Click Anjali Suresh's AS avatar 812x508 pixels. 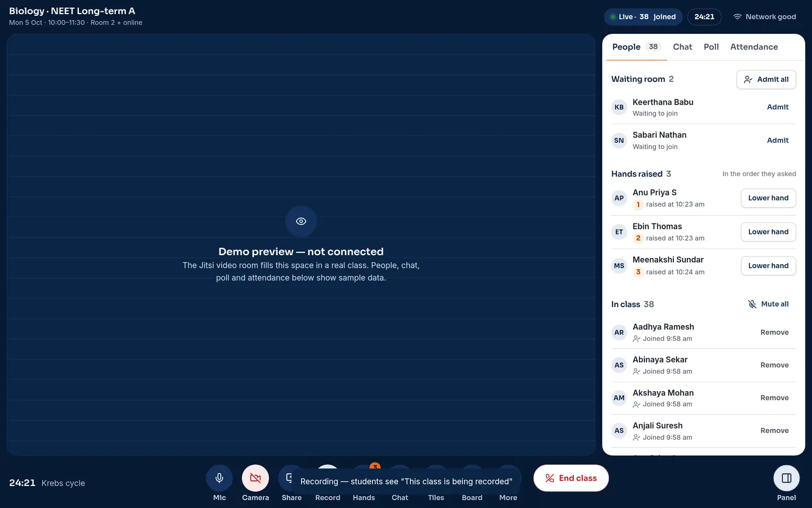pos(619,431)
